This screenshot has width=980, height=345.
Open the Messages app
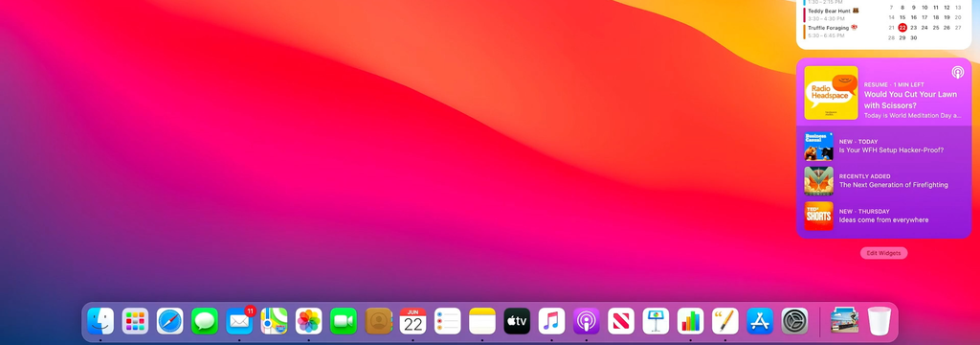point(205,321)
